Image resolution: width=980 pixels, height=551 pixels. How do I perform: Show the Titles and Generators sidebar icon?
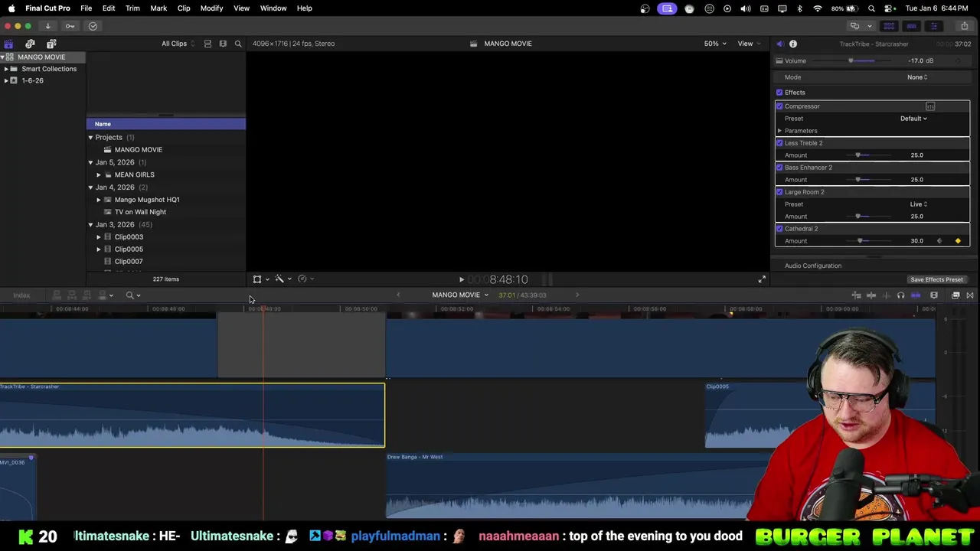tap(51, 44)
